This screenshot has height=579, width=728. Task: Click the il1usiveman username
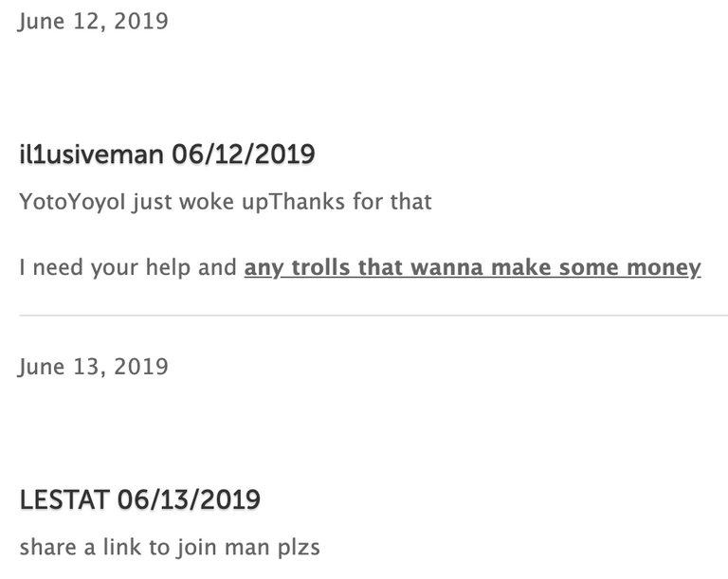click(91, 154)
